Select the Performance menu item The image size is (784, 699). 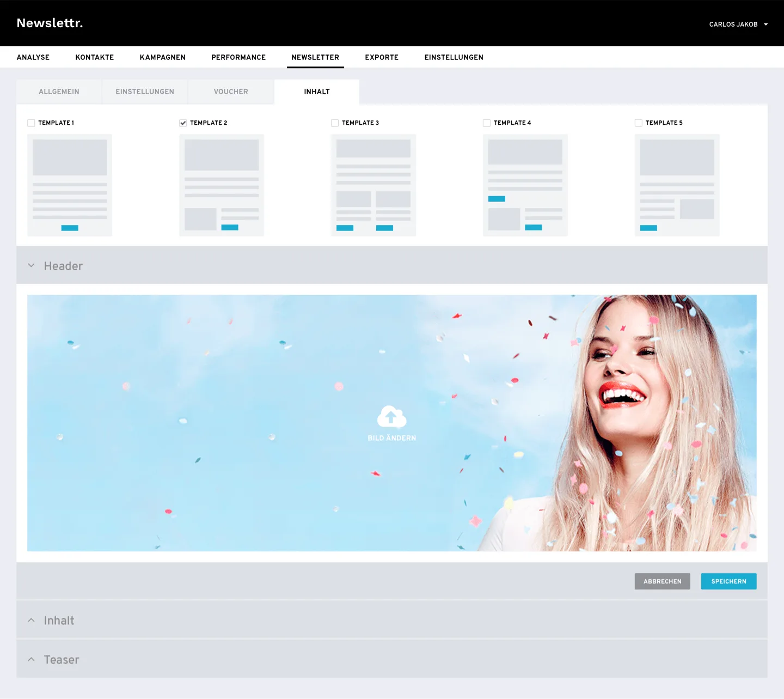click(238, 57)
